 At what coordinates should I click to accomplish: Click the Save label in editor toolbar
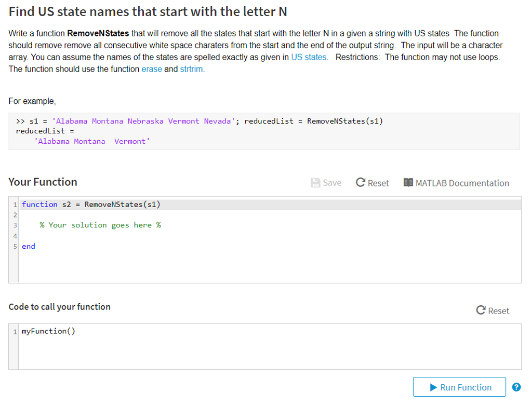332,183
